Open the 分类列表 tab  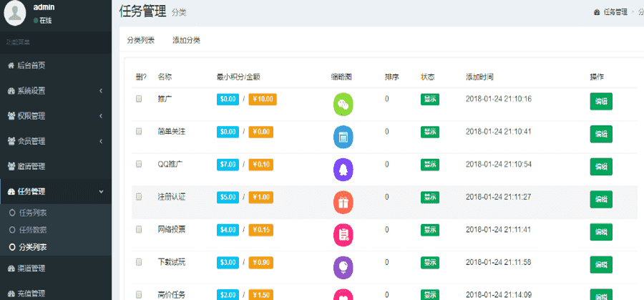click(140, 40)
